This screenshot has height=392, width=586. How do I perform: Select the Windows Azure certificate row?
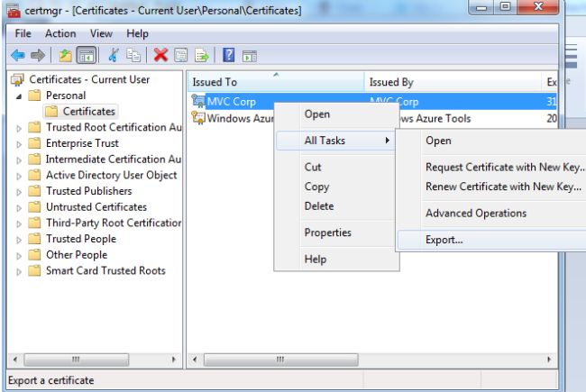(x=373, y=118)
